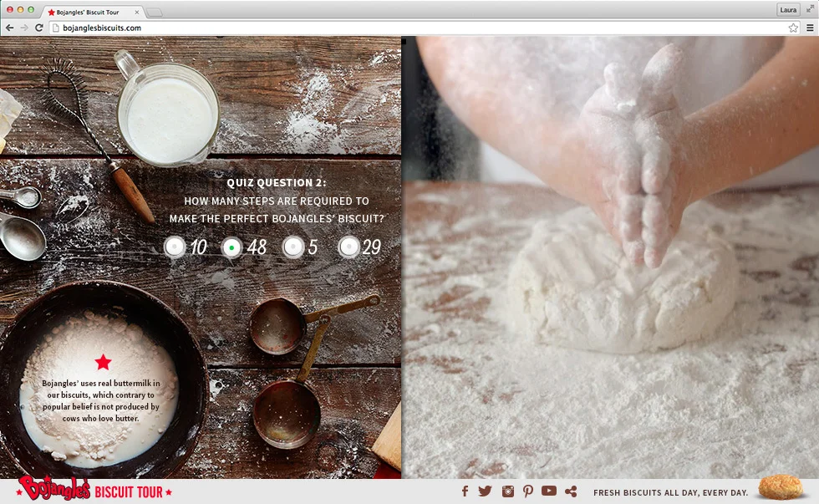
Task: Visit Instagram via camera icon
Action: tap(508, 491)
